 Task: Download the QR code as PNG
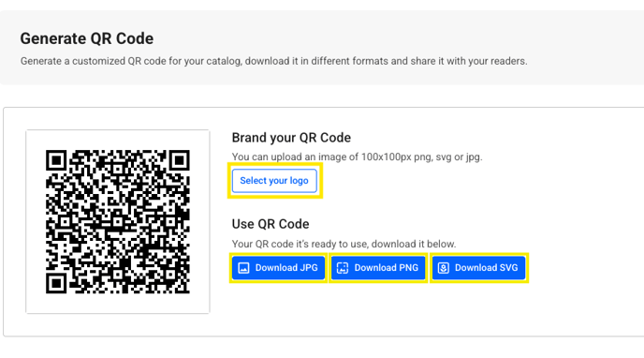coord(378,268)
